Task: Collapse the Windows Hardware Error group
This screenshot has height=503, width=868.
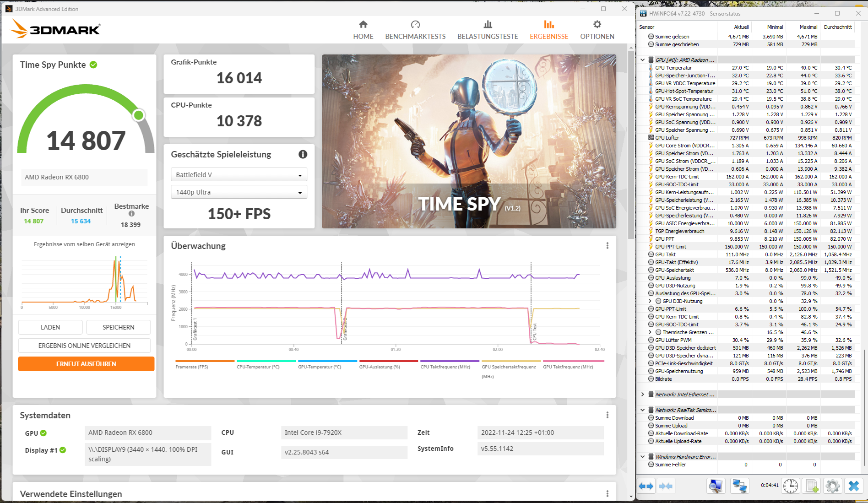Action: 642,457
